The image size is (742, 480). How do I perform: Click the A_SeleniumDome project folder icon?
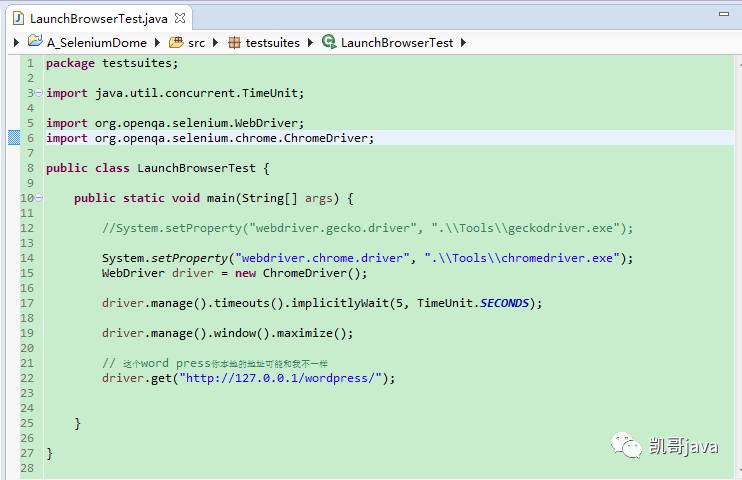[35, 42]
